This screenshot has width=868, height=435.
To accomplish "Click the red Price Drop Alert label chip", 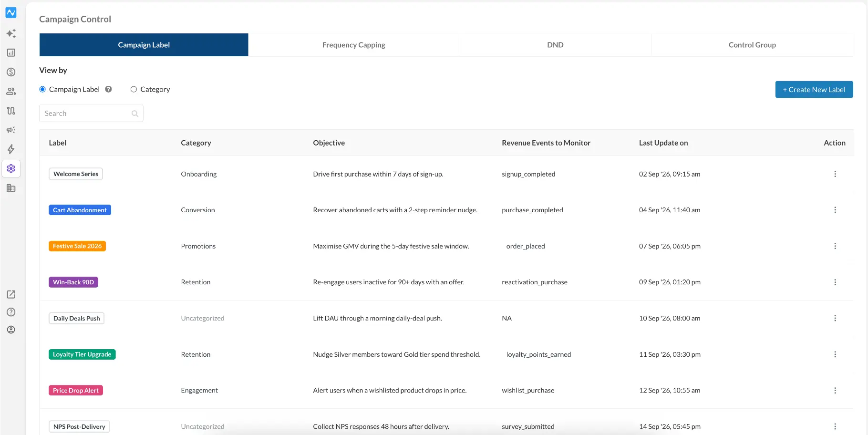I will (76, 391).
